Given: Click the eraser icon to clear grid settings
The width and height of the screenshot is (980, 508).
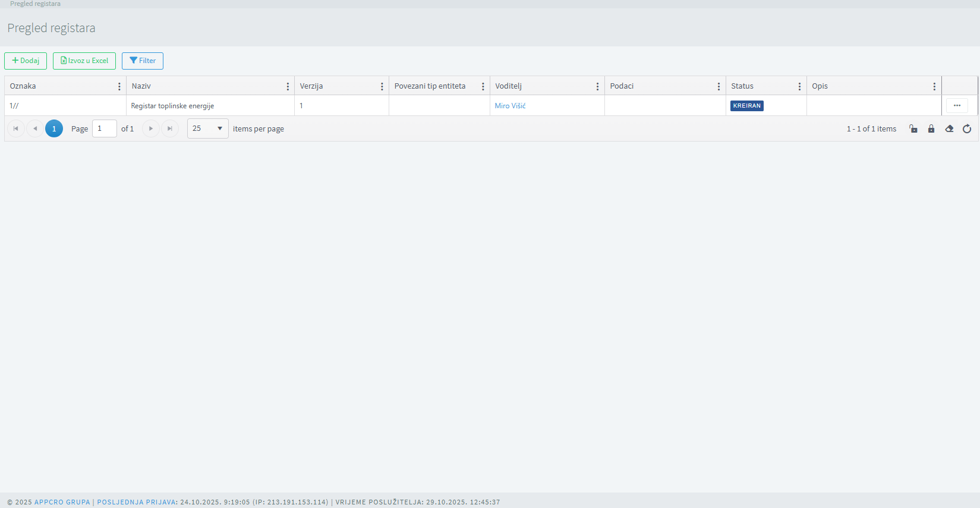Looking at the screenshot, I should [949, 129].
